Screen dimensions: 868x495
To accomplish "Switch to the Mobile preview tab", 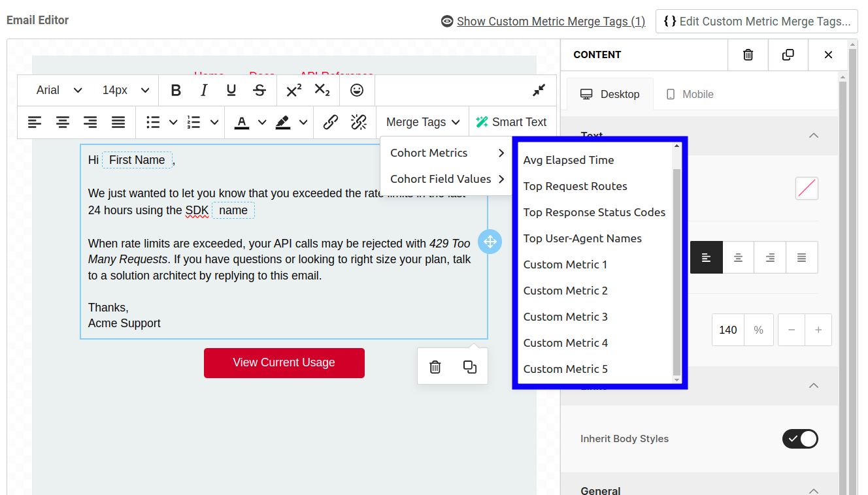I will coord(690,94).
